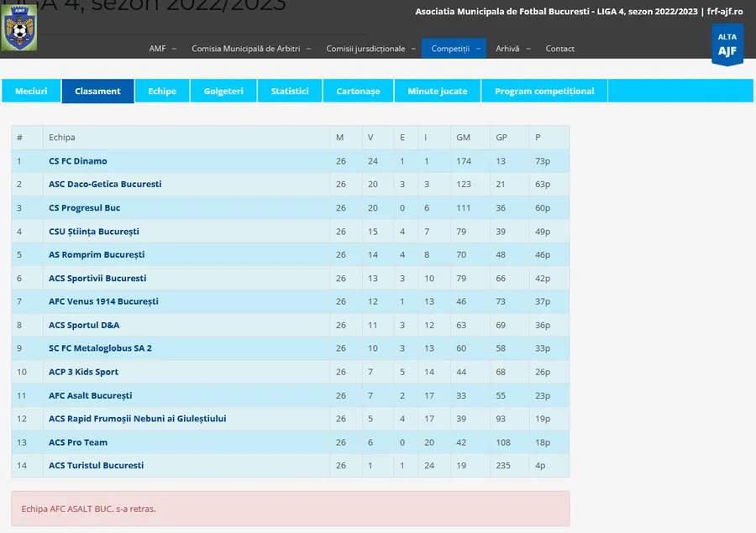Viewport: 756px width, 533px height.
Task: Click the ALTA AJF badge
Action: tap(727, 45)
